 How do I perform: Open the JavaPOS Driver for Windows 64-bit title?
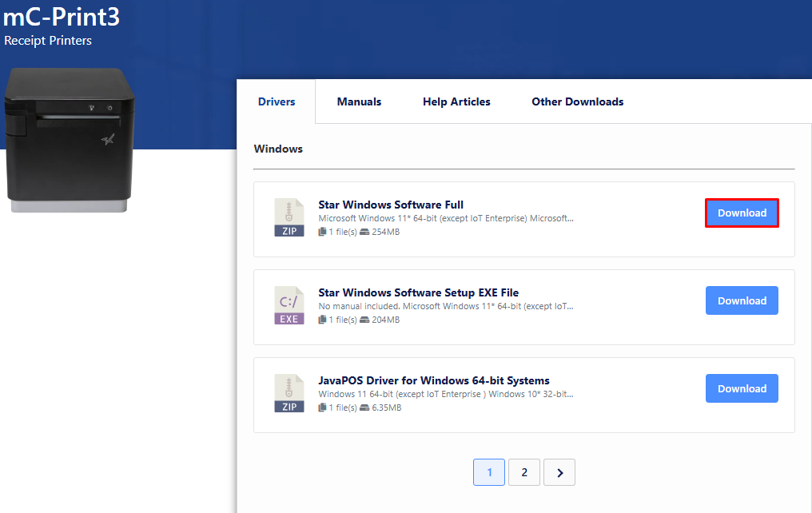(x=434, y=380)
